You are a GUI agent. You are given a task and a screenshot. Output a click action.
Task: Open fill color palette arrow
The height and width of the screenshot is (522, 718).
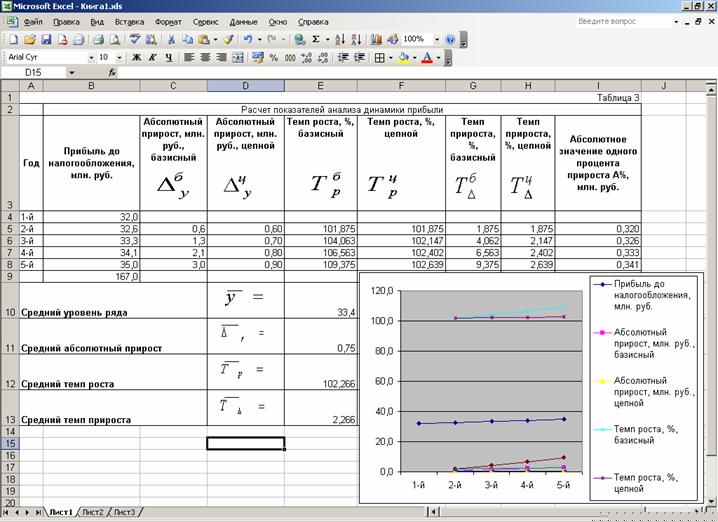coord(414,58)
